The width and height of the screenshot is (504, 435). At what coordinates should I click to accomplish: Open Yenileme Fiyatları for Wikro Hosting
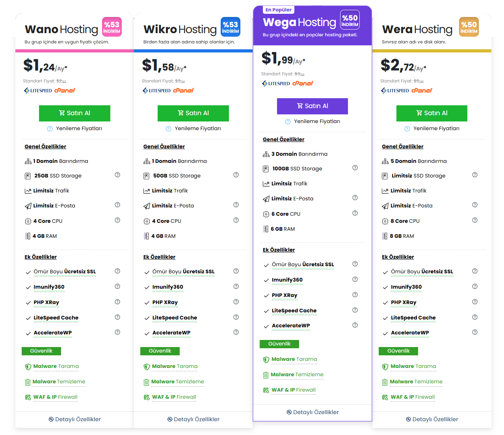click(x=197, y=129)
